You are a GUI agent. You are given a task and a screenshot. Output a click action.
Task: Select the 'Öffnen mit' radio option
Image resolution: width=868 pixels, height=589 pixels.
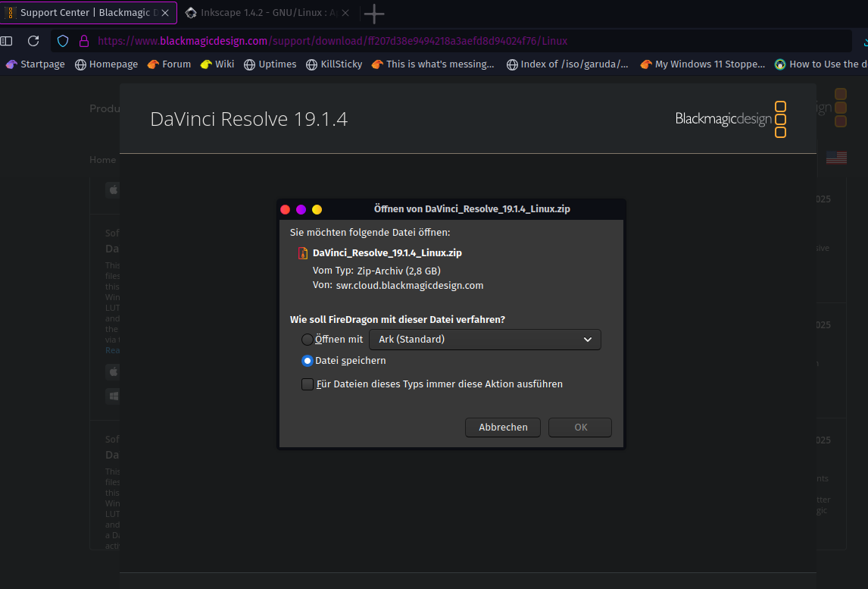coord(308,339)
